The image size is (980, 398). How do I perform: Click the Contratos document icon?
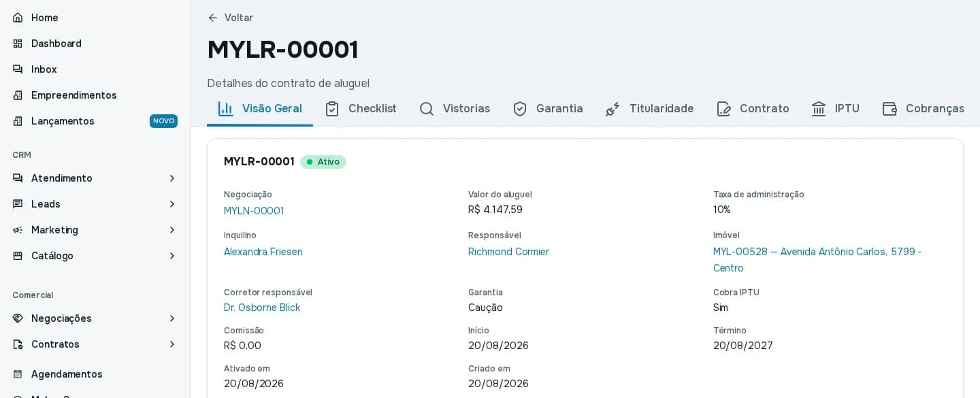point(18,344)
